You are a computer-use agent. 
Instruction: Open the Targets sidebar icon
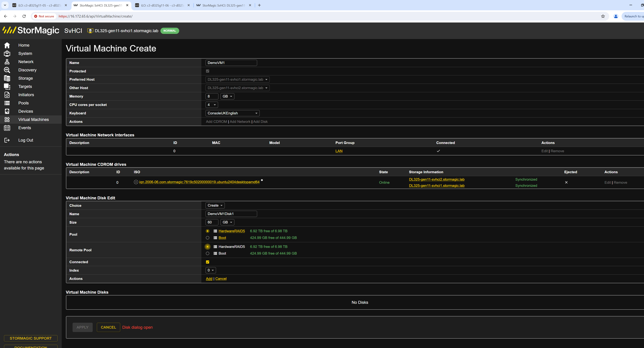pos(7,87)
